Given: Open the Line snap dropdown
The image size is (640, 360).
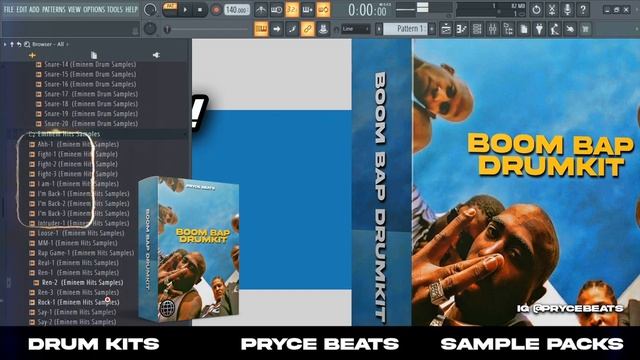Looking at the screenshot, I should coord(355,29).
